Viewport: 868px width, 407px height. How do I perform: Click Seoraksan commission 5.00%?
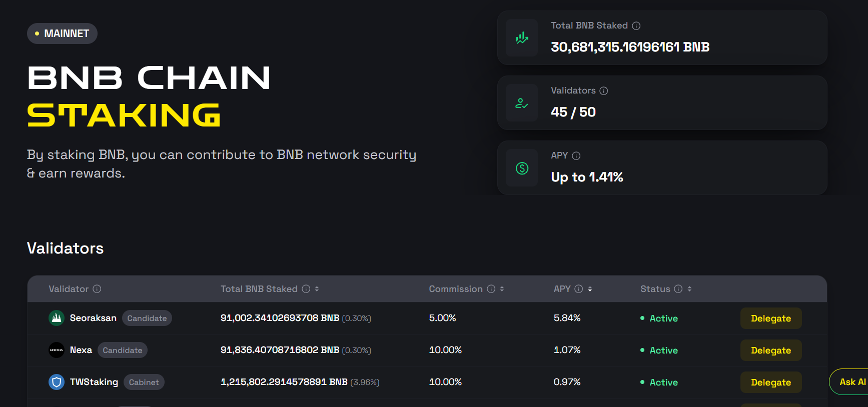(x=442, y=318)
